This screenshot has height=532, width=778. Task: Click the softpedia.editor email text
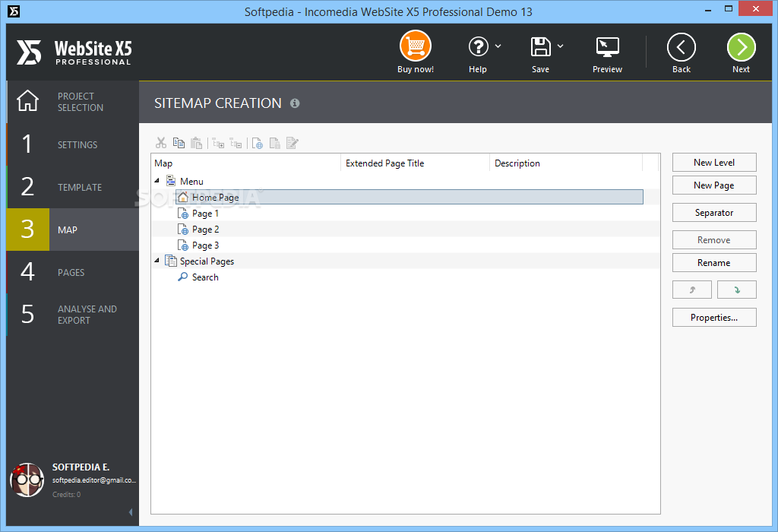93,480
